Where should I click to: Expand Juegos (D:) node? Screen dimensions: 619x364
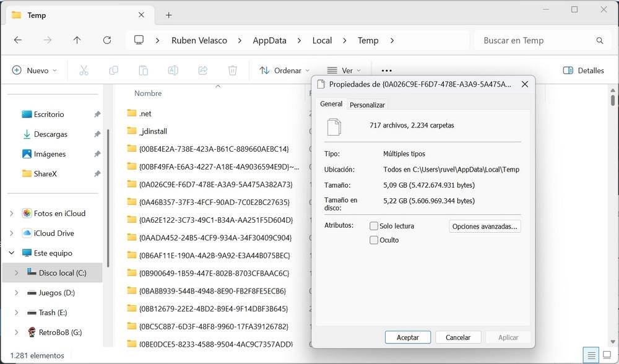pos(16,293)
